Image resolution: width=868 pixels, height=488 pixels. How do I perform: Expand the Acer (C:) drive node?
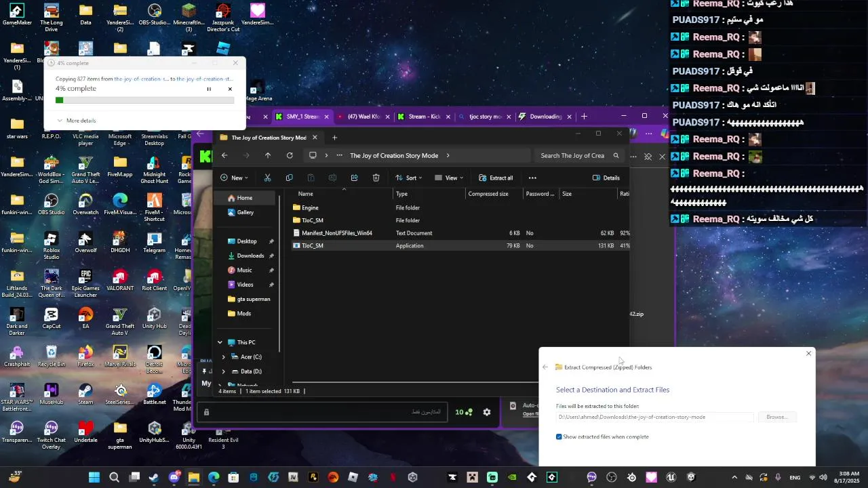point(224,357)
